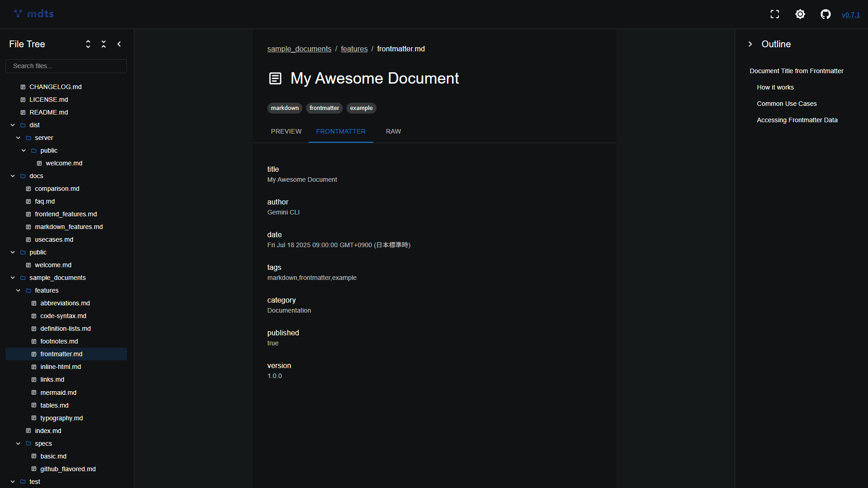This screenshot has height=488, width=868.
Task: Open the GitHub repository icon
Action: [x=826, y=15]
